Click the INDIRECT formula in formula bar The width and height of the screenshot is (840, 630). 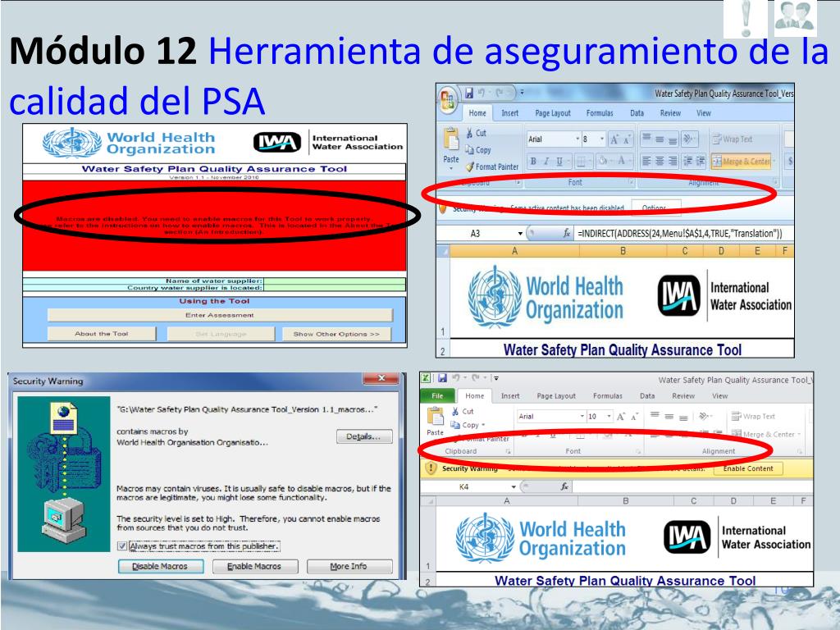coord(680,234)
